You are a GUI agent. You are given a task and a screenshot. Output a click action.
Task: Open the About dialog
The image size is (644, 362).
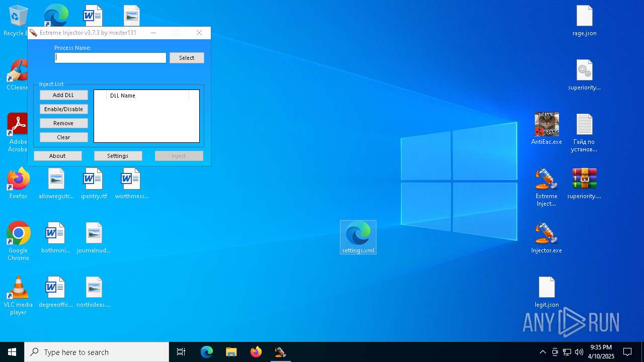(57, 156)
